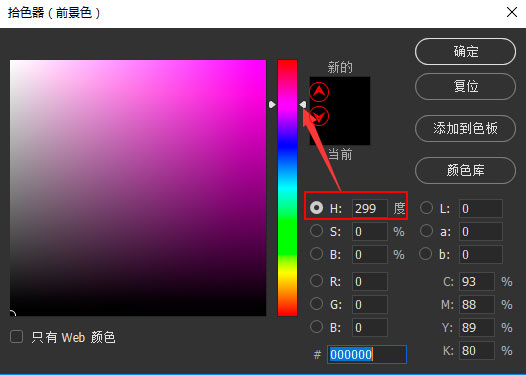The width and height of the screenshot is (526, 375).
Task: Click the right hue slider triangle handle
Action: (x=303, y=105)
